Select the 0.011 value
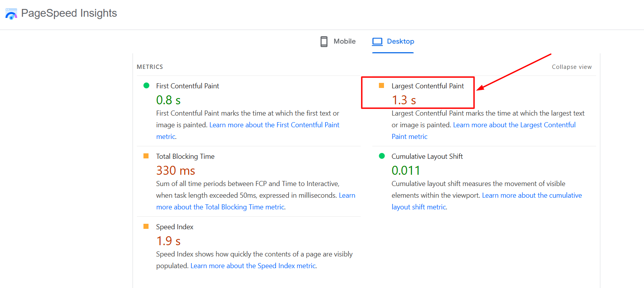 [x=406, y=170]
